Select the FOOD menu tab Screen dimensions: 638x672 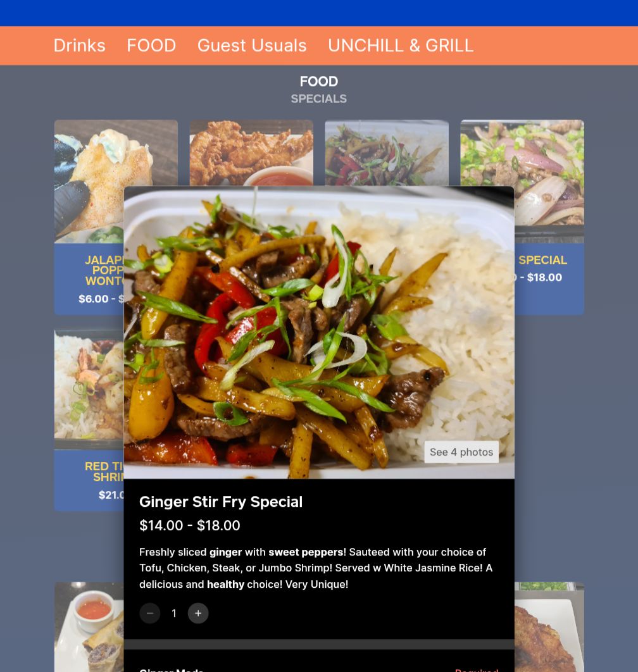151,46
